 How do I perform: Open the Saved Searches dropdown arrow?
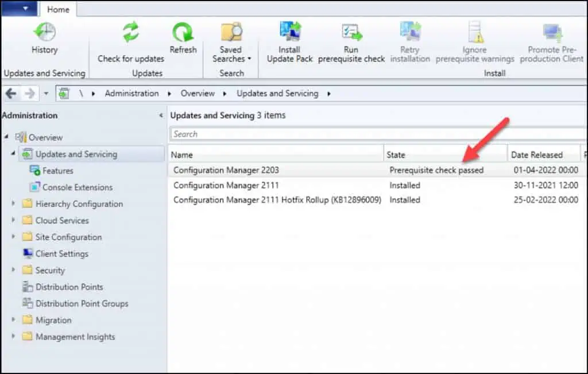click(249, 59)
